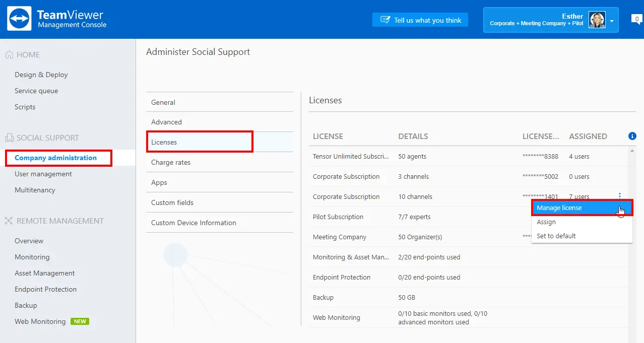
Task: Click the 7/7 experts details cell
Action: [x=414, y=217]
